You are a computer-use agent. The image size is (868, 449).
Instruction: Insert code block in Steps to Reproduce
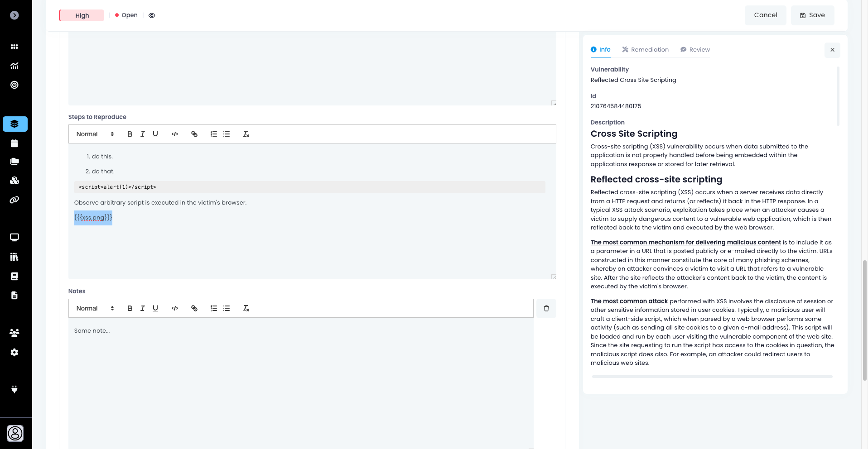[175, 134]
